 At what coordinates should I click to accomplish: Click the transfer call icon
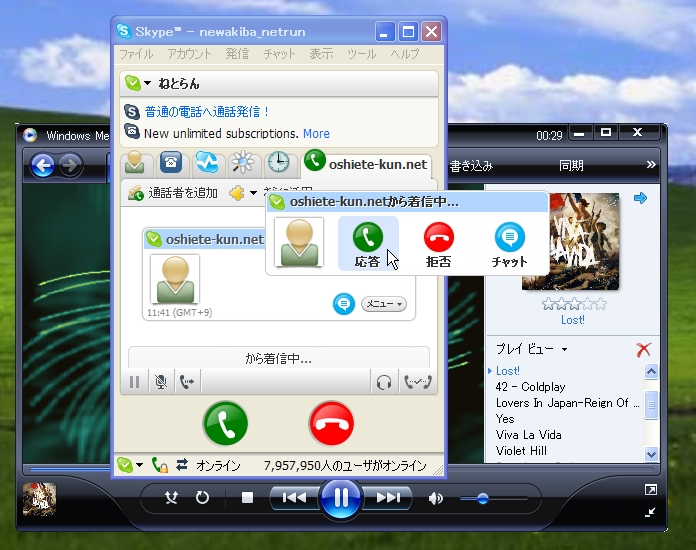(x=187, y=382)
